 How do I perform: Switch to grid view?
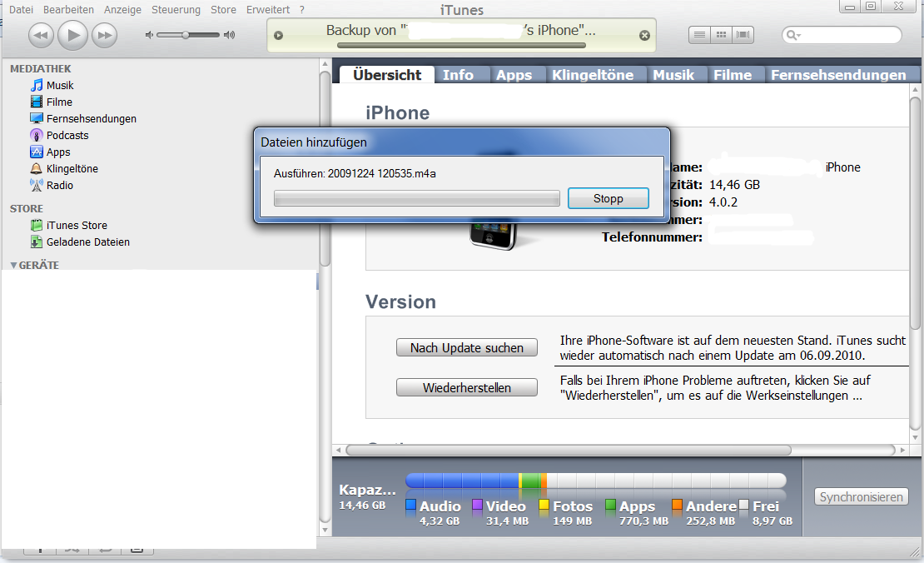[721, 35]
